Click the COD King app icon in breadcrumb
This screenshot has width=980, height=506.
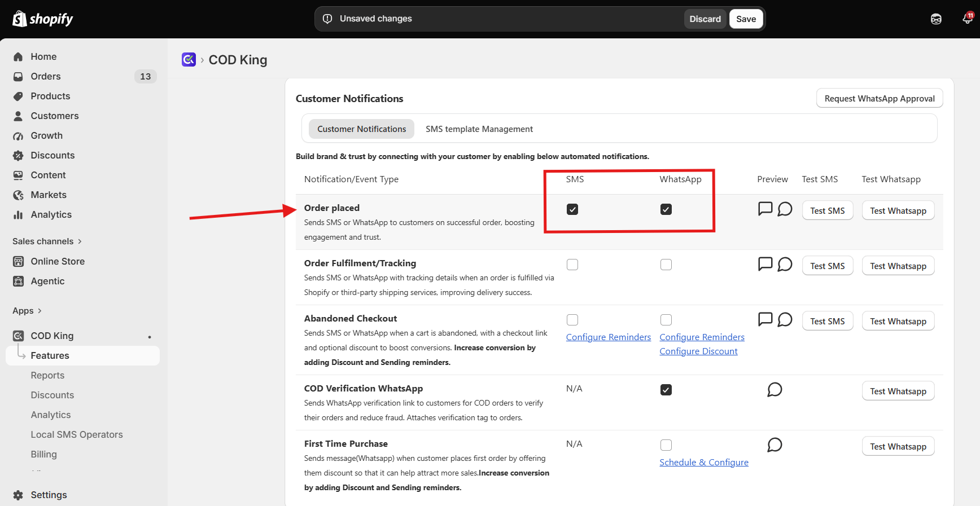click(x=189, y=59)
